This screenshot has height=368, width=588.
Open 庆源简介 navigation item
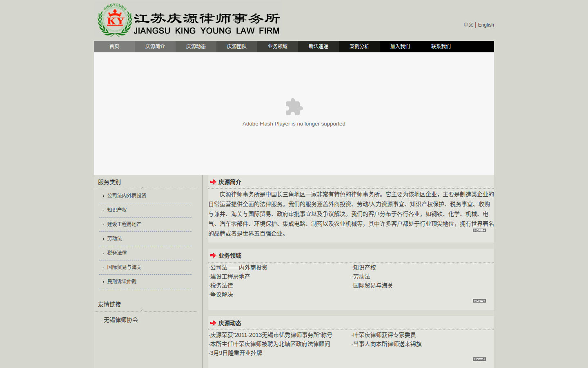point(155,47)
